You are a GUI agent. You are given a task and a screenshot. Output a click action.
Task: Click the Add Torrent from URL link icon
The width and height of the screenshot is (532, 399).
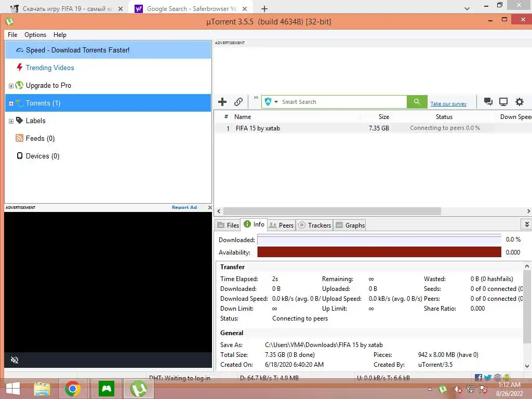[x=238, y=102]
